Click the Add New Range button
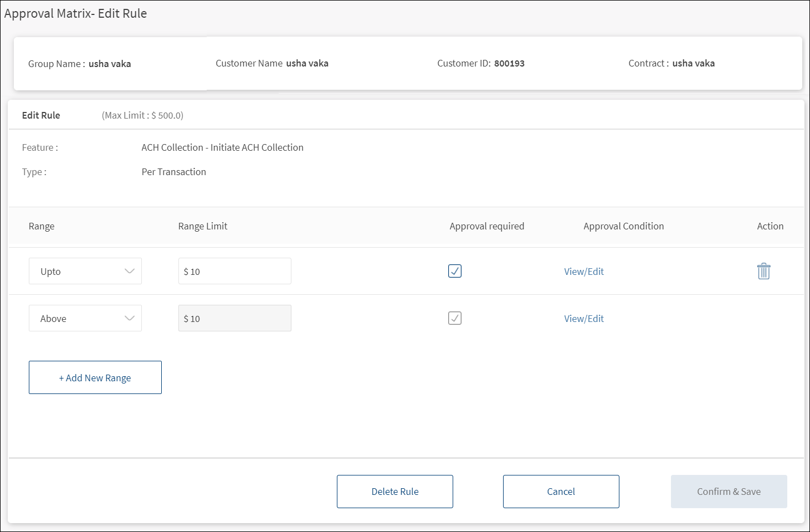 pyautogui.click(x=95, y=377)
